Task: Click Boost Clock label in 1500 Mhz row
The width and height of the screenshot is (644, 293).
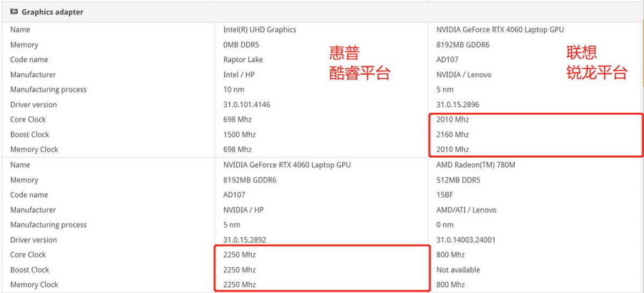Action: [x=30, y=135]
